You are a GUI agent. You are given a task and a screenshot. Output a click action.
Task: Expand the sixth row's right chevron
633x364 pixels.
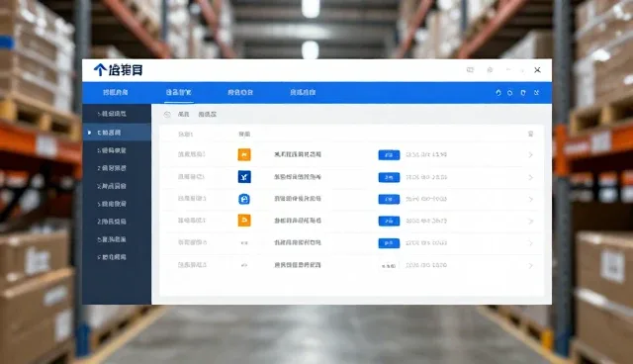click(531, 266)
